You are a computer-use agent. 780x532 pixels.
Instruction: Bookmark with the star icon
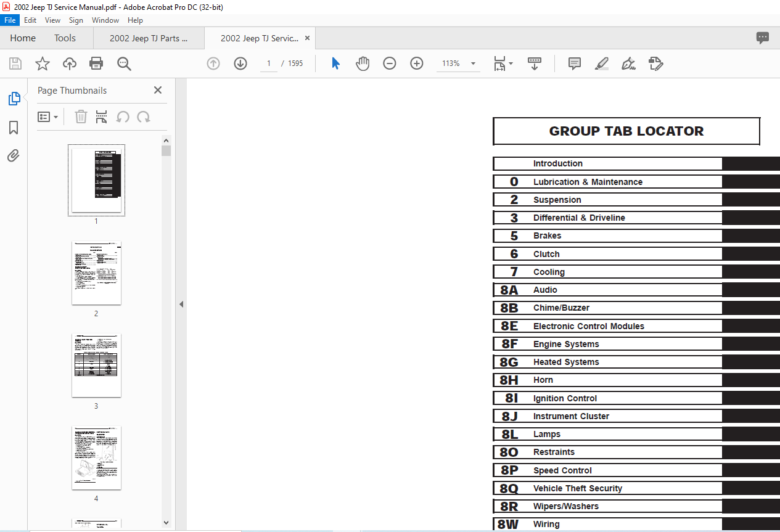click(x=43, y=63)
